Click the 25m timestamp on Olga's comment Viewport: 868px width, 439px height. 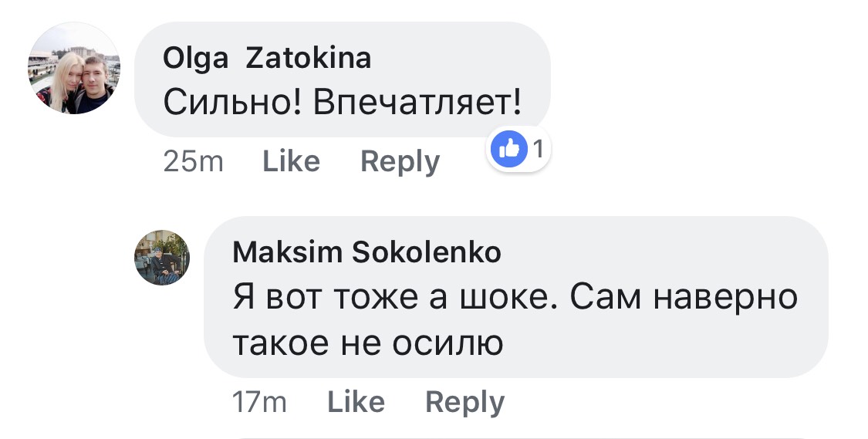[x=193, y=161]
